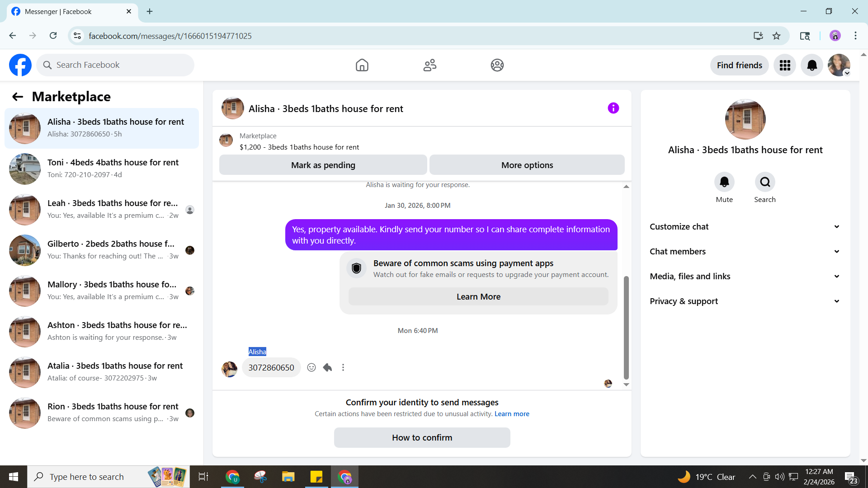
Task: Open the purple conversation info icon
Action: 613,108
